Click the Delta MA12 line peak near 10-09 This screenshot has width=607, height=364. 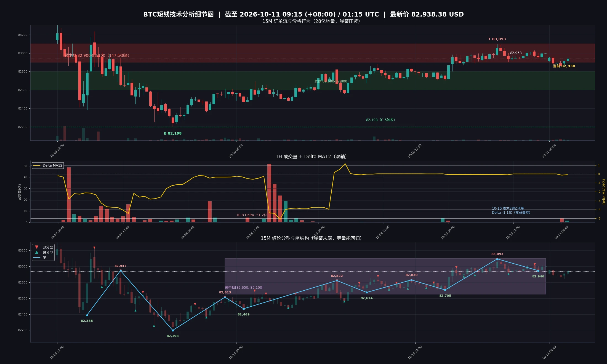345,164
